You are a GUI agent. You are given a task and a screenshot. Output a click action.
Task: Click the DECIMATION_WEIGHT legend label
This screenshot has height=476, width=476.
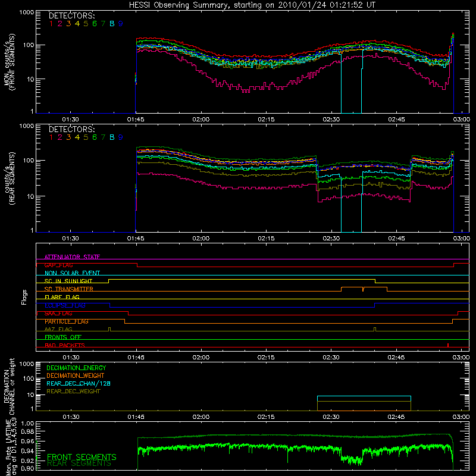point(76,376)
